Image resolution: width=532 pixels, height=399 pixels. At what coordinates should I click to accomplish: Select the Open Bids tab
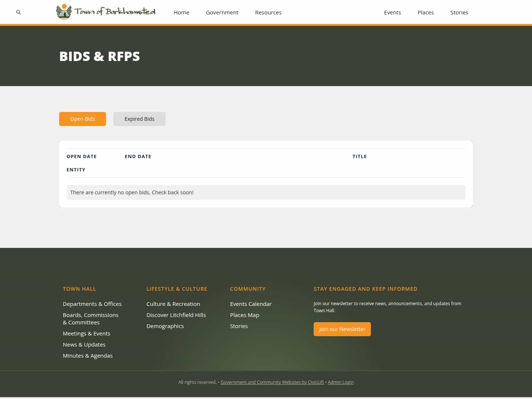tap(82, 119)
